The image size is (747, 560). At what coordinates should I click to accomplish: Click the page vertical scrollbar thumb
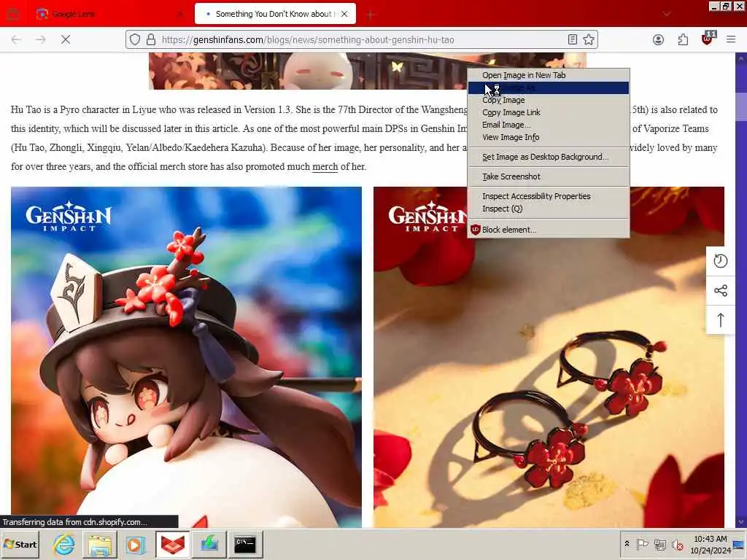[x=741, y=106]
